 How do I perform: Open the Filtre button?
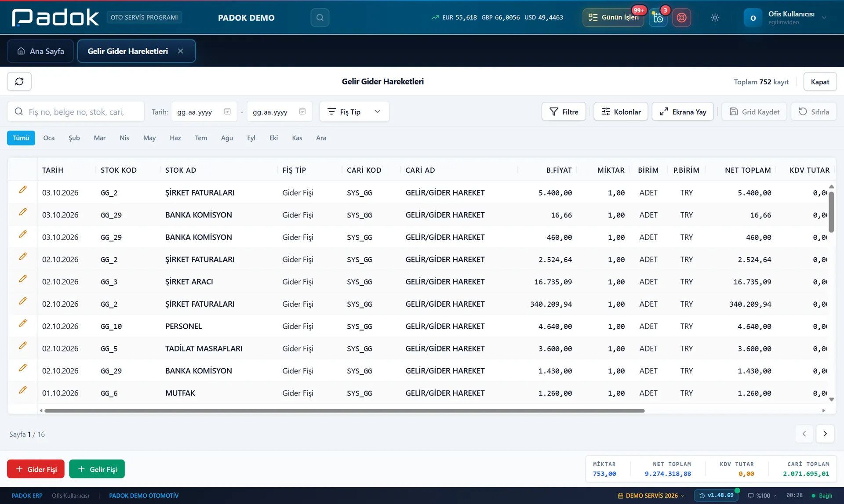[564, 112]
